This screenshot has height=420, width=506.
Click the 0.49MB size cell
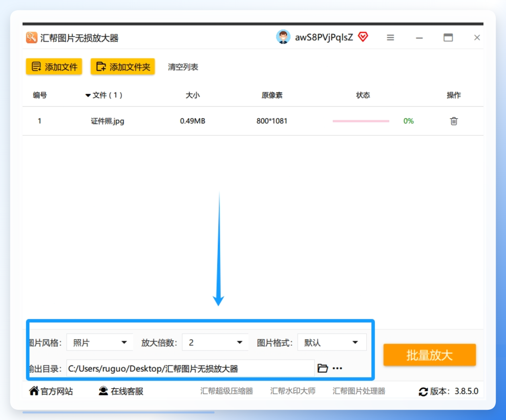tap(193, 121)
